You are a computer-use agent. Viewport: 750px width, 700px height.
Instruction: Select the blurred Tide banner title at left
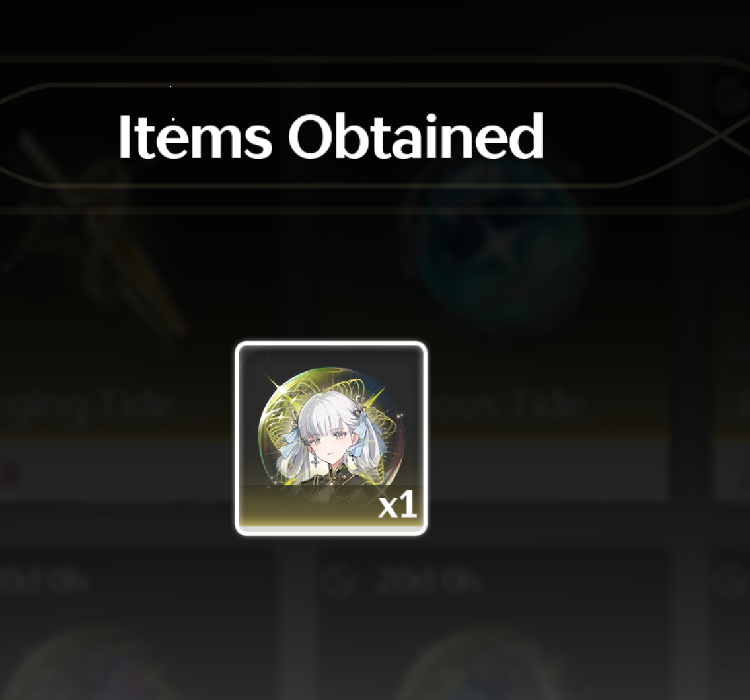tap(86, 405)
